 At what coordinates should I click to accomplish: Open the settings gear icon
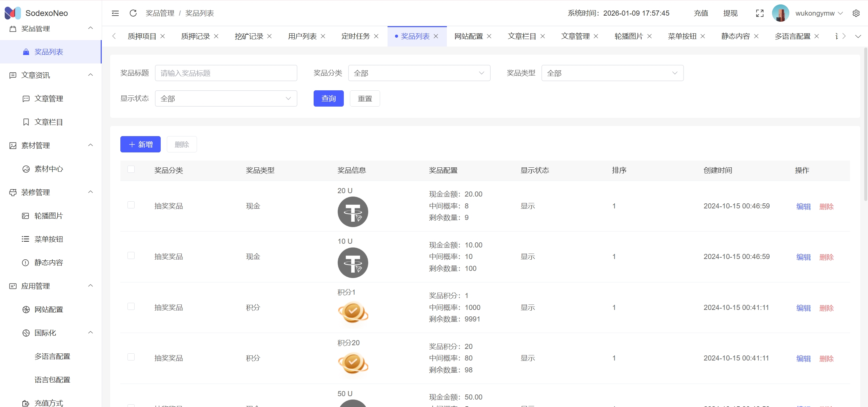[856, 13]
